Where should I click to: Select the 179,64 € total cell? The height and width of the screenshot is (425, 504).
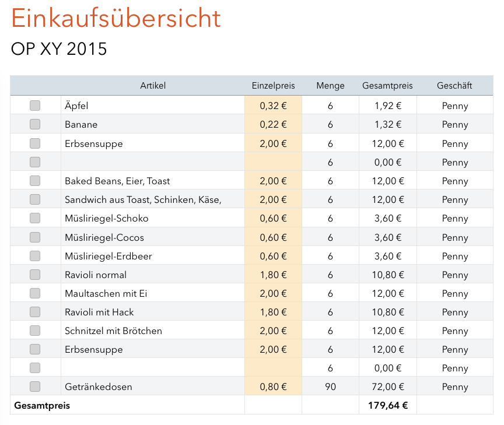(387, 405)
